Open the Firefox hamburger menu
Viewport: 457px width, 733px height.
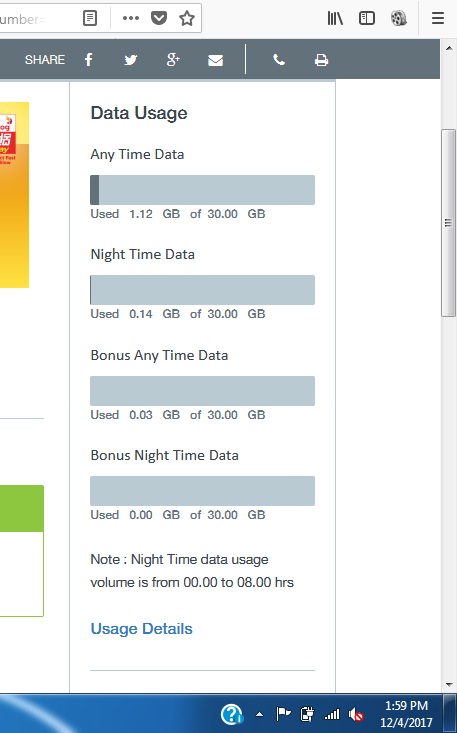[x=438, y=18]
